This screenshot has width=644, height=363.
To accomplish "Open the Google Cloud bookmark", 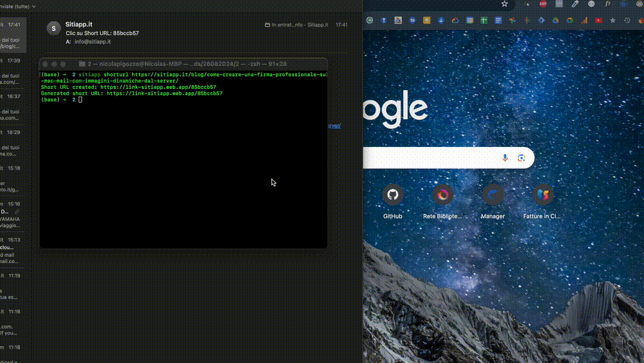I will click(x=455, y=20).
